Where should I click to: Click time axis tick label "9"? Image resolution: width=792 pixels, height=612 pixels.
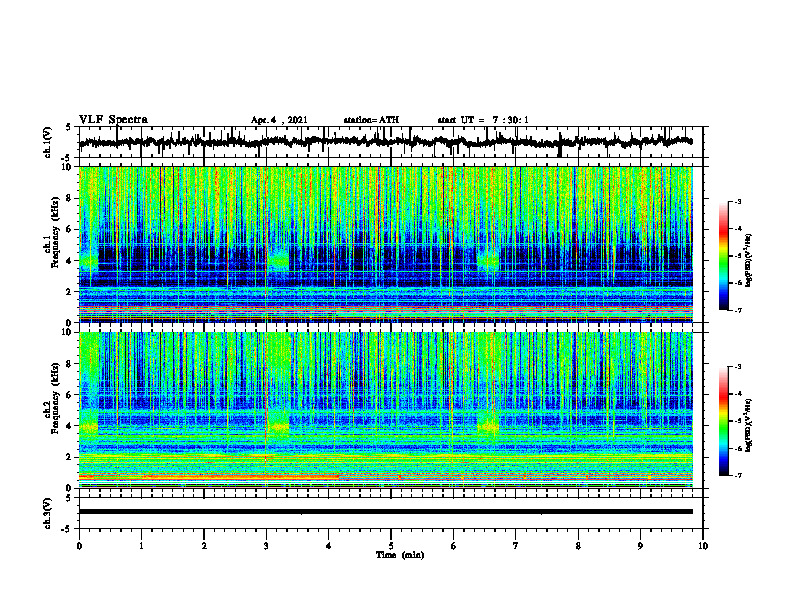click(640, 546)
